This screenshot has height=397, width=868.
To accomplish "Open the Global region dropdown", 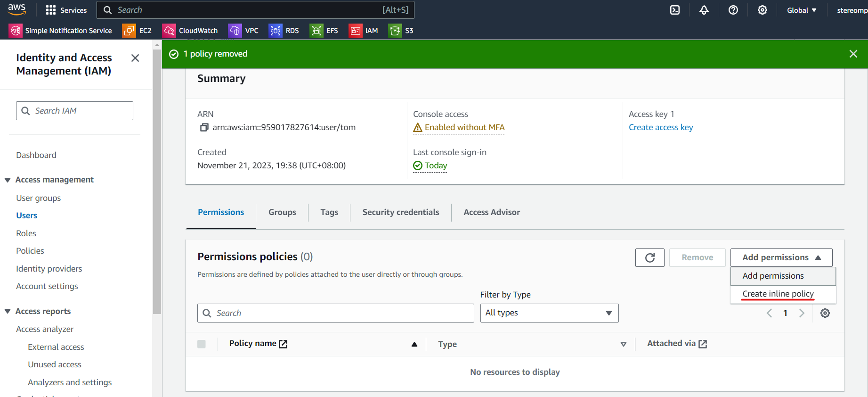I will tap(802, 10).
